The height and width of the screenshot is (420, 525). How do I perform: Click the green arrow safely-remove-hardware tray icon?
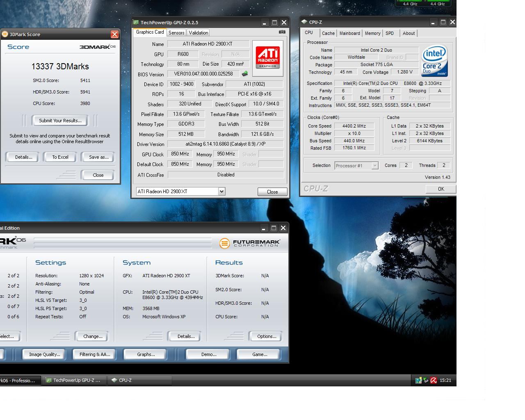point(426,380)
